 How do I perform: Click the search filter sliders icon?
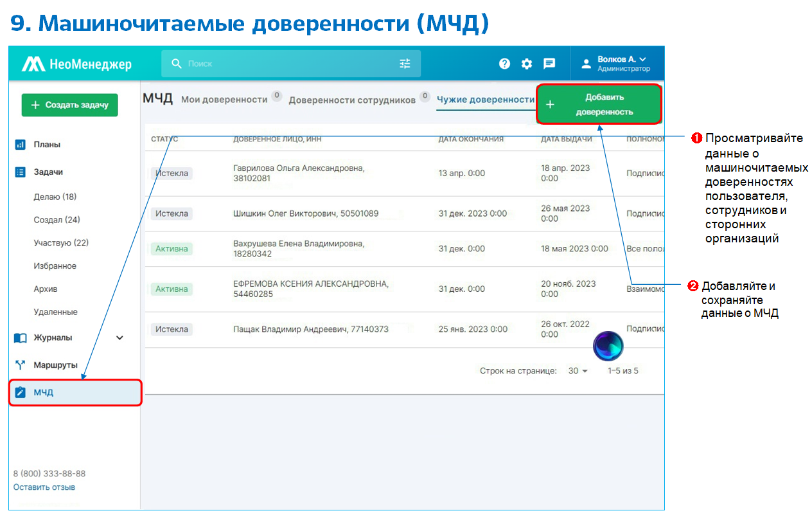405,64
